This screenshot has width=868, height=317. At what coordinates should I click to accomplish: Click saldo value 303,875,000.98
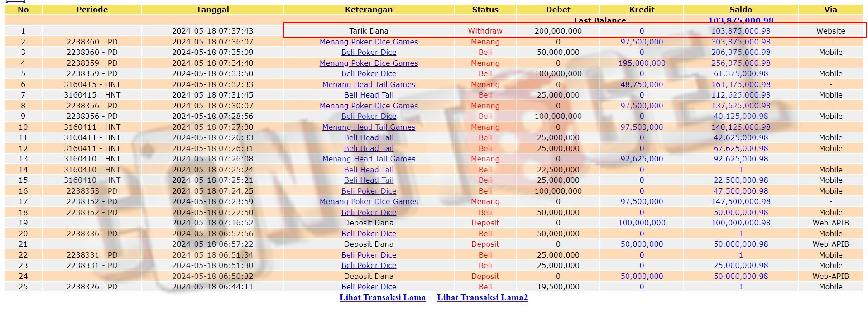pyautogui.click(x=741, y=42)
